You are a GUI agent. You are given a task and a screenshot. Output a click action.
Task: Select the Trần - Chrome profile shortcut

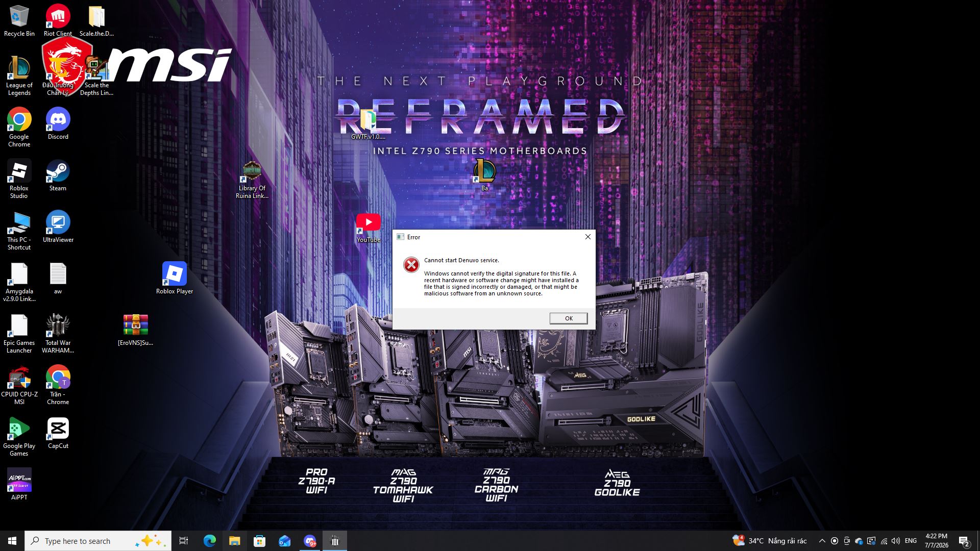58,385
